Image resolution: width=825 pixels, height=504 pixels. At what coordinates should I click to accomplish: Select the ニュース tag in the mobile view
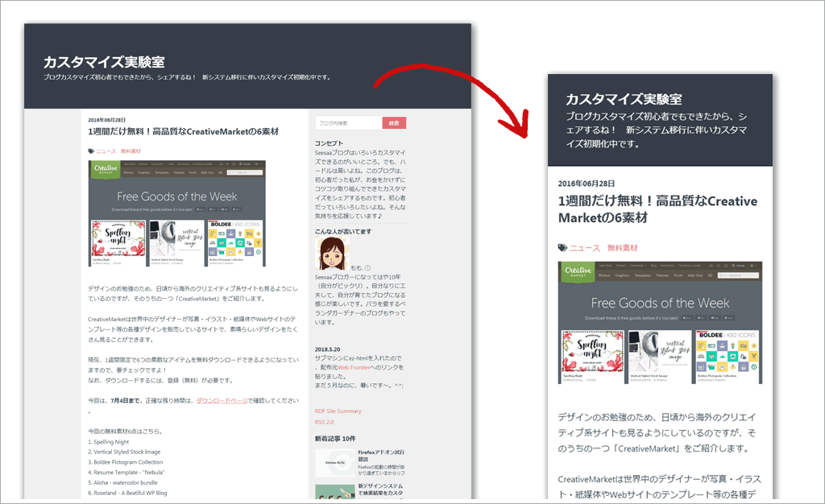585,248
